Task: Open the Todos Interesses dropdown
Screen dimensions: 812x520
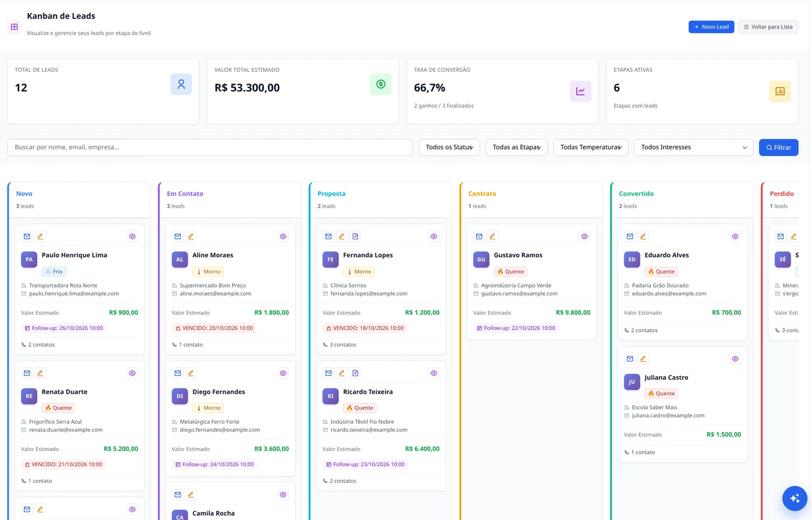Action: click(694, 147)
